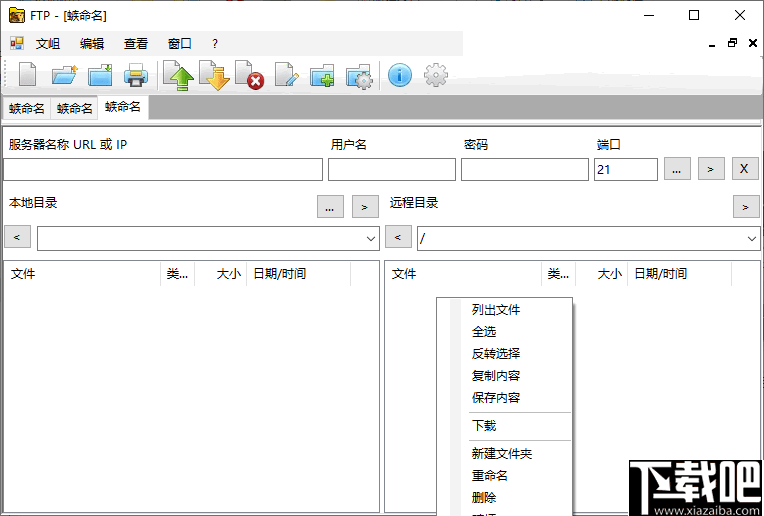
Task: Sort remote list by 大小 column header
Action: pyautogui.click(x=602, y=274)
